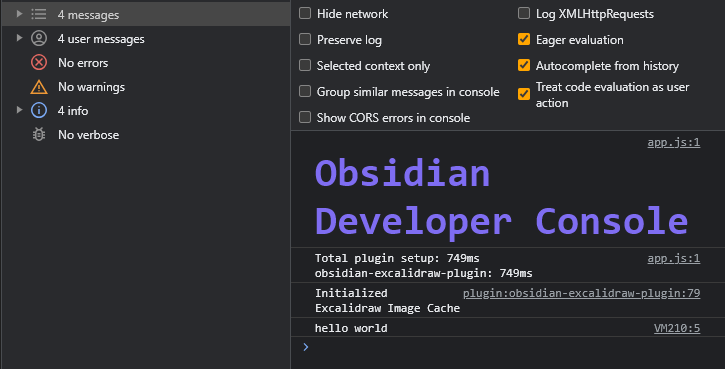Uncheck Treat code evaluation as user action
This screenshot has height=369, width=725.
(524, 94)
